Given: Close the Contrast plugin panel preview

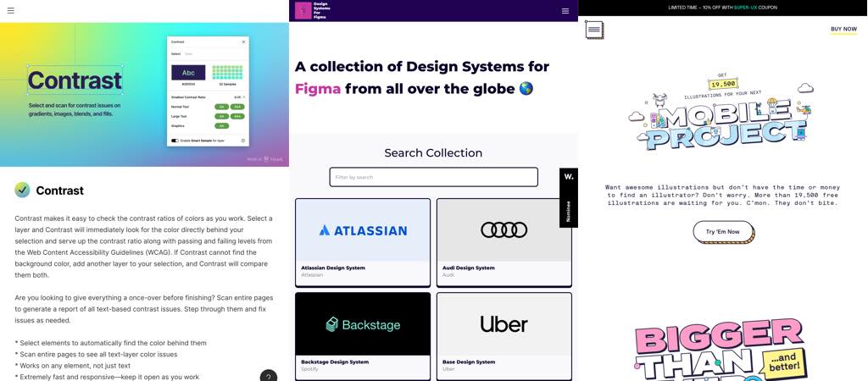Looking at the screenshot, I should click(x=243, y=41).
